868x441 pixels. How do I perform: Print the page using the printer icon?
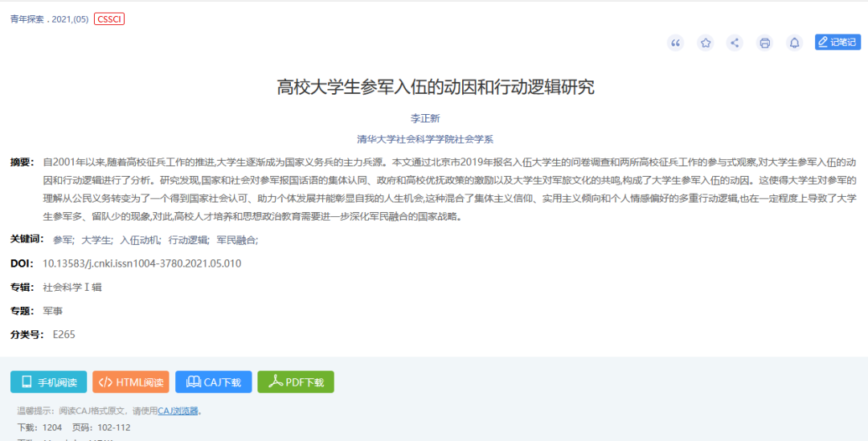[765, 43]
